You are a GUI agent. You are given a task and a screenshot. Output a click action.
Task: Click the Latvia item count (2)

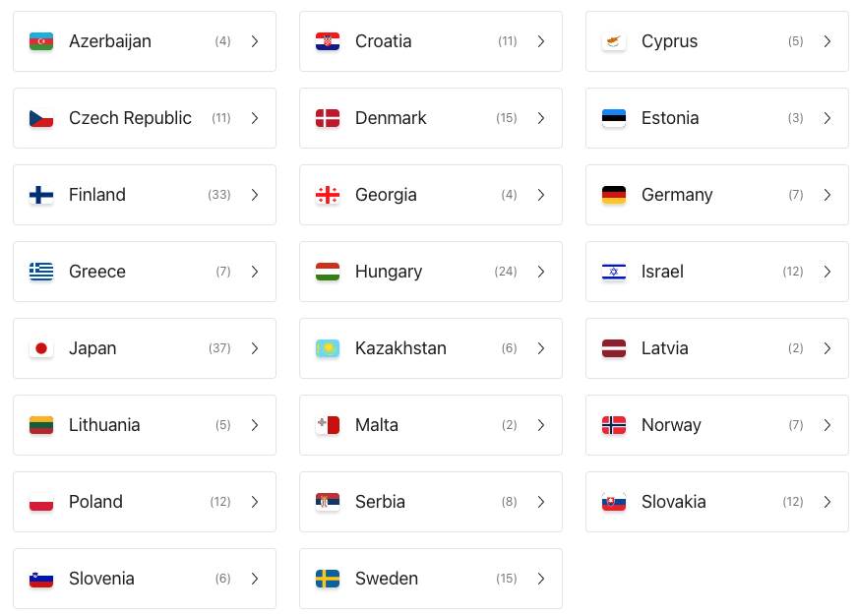(796, 348)
